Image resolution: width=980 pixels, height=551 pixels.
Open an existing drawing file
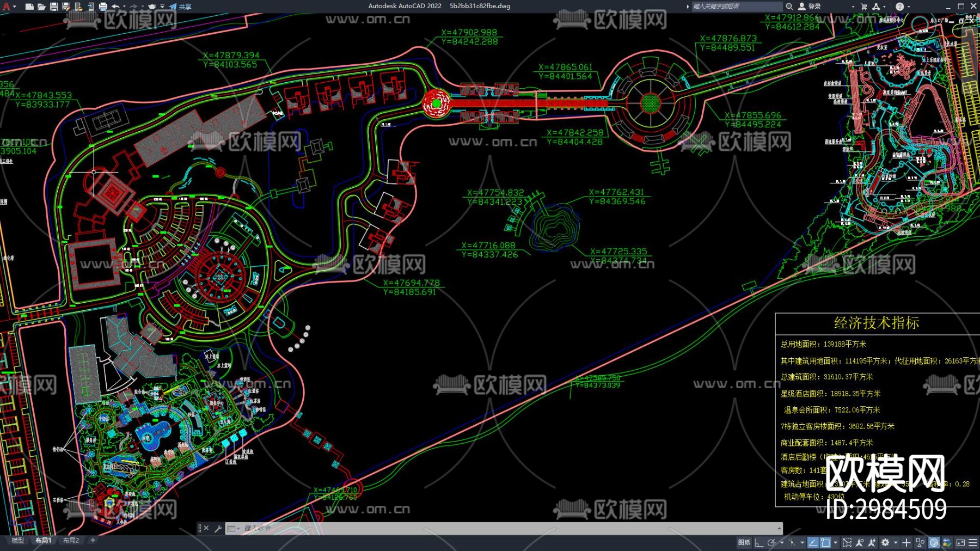pyautogui.click(x=41, y=7)
